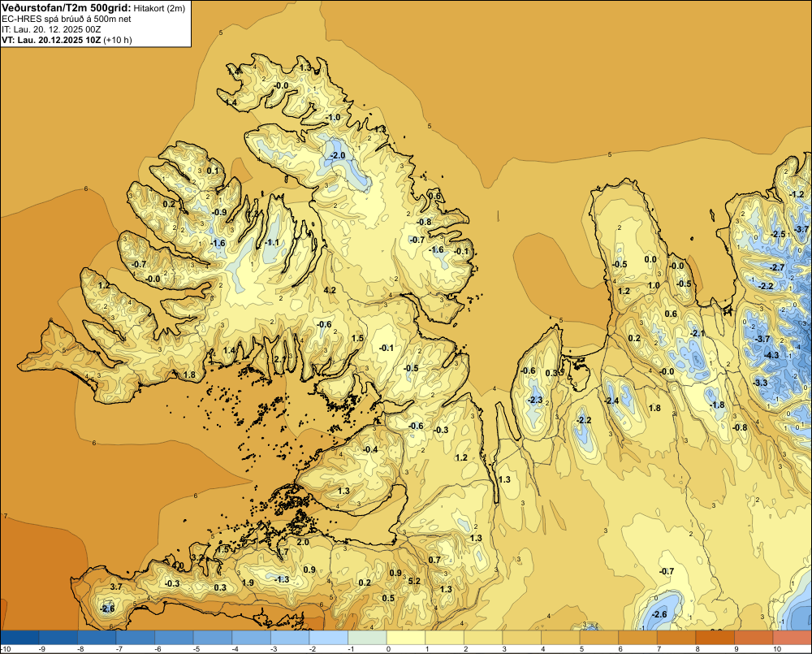
Task: Click the 3.2 temperature value
Action: (x=198, y=557)
